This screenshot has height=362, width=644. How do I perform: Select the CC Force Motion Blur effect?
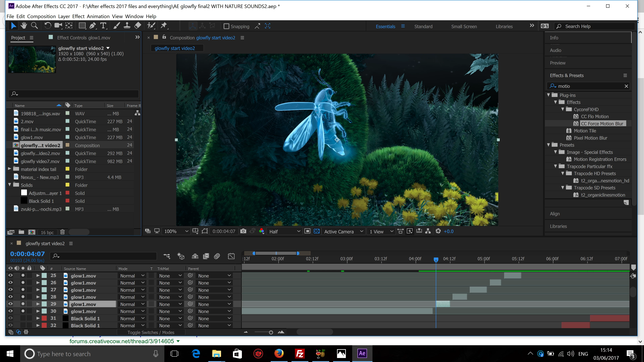pyautogui.click(x=602, y=123)
